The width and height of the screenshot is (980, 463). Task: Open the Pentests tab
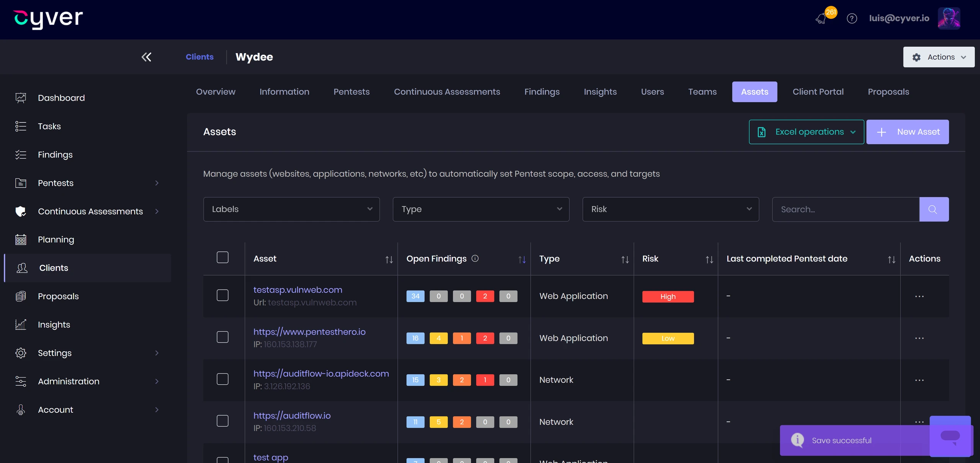(351, 92)
